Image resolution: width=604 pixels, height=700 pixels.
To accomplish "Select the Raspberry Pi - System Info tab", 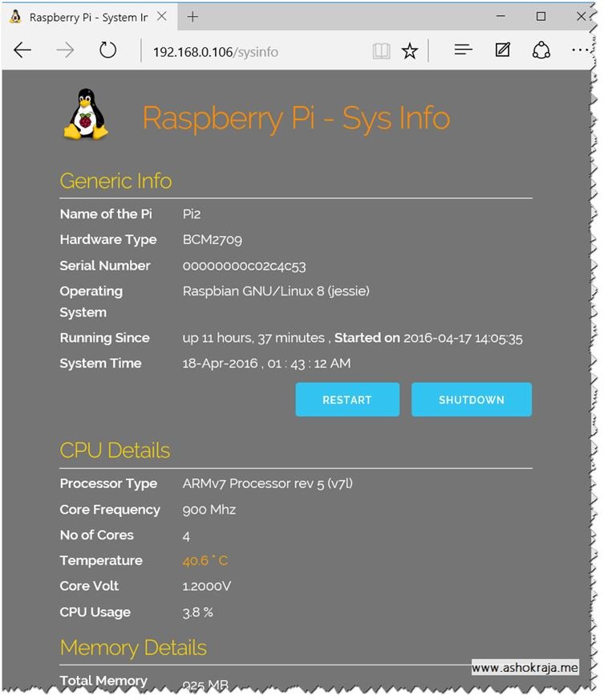I will [87, 17].
